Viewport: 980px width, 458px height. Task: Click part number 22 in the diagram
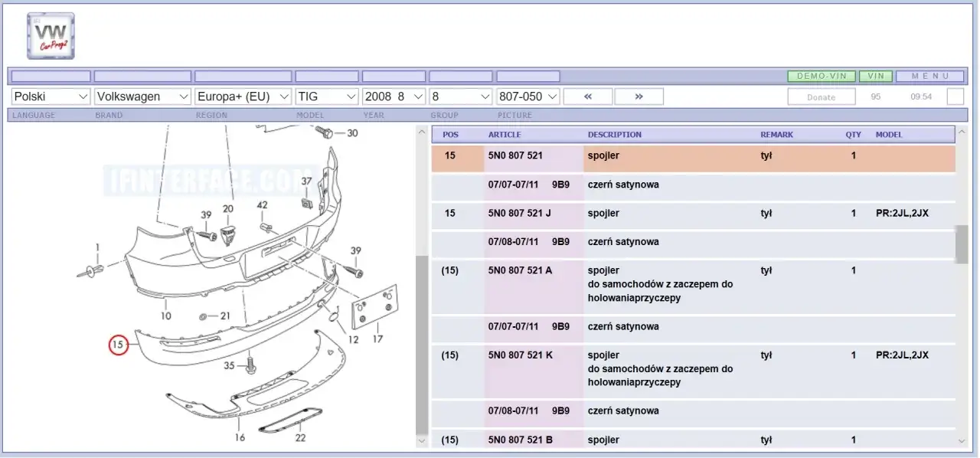[x=300, y=437]
